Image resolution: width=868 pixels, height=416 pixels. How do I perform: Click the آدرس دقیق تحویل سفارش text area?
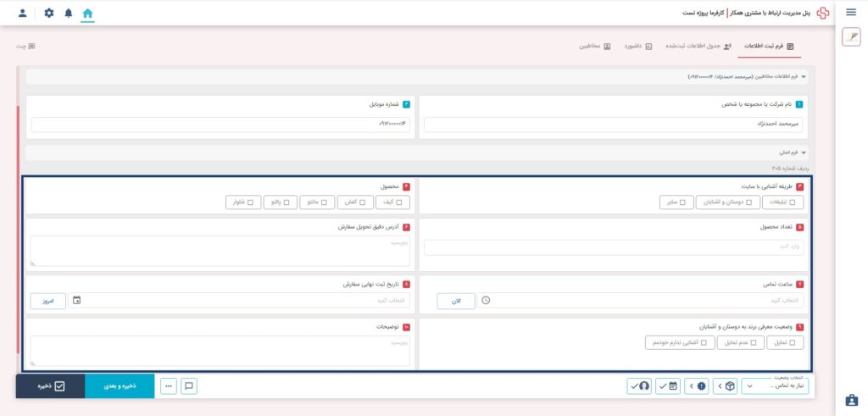pos(220,251)
